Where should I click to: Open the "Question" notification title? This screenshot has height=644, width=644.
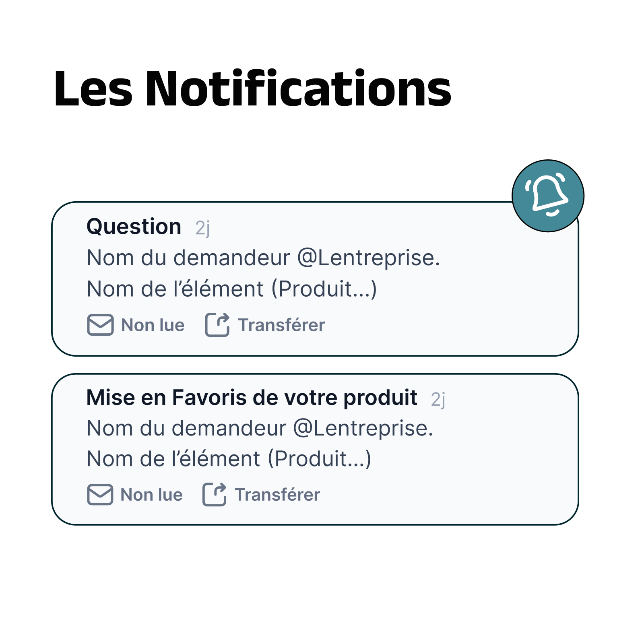[x=134, y=227]
